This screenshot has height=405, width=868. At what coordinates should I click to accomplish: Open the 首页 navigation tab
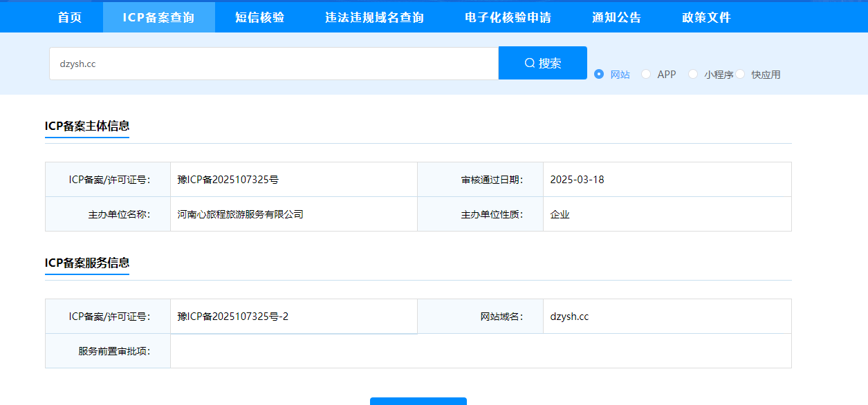coord(70,17)
